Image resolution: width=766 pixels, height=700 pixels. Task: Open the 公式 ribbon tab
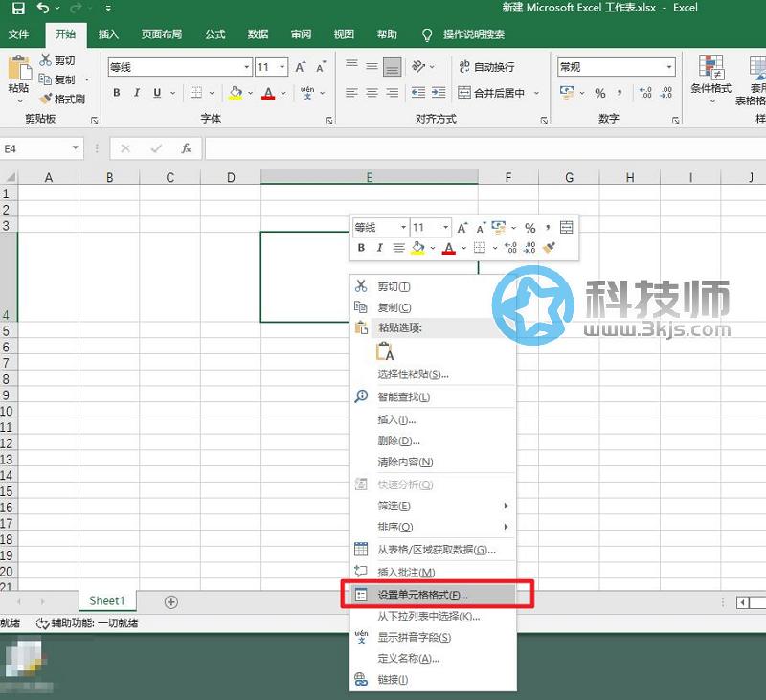(214, 34)
